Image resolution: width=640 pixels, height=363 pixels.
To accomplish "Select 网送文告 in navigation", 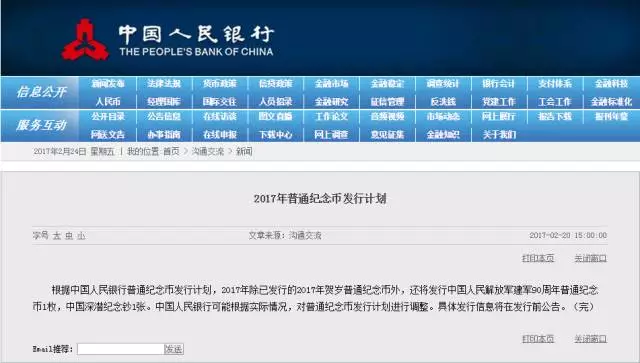I will 108,134.
